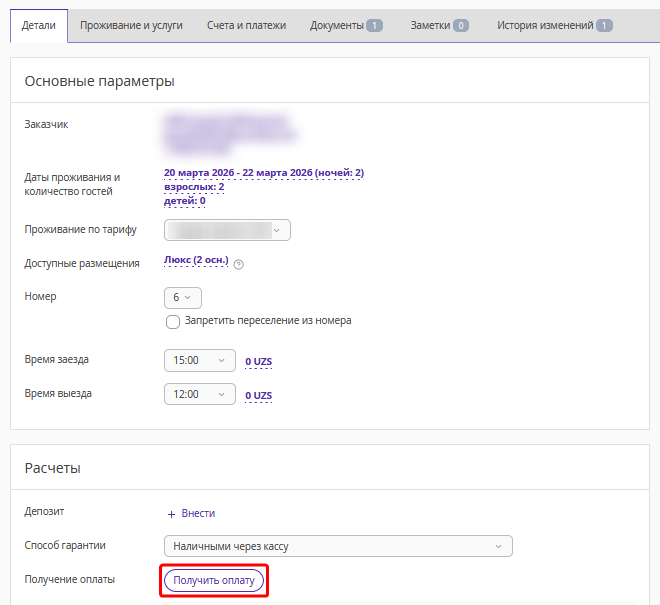Expand the Номер dropdown showing 6

tap(183, 297)
